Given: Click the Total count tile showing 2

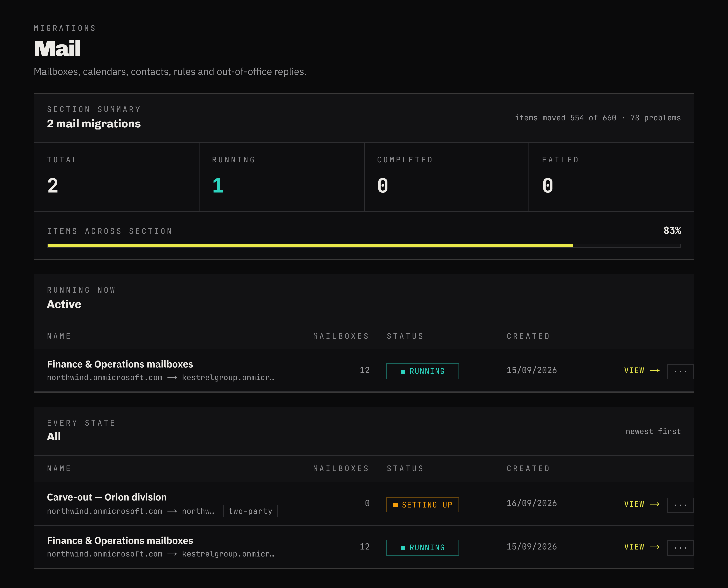Looking at the screenshot, I should click(x=117, y=177).
